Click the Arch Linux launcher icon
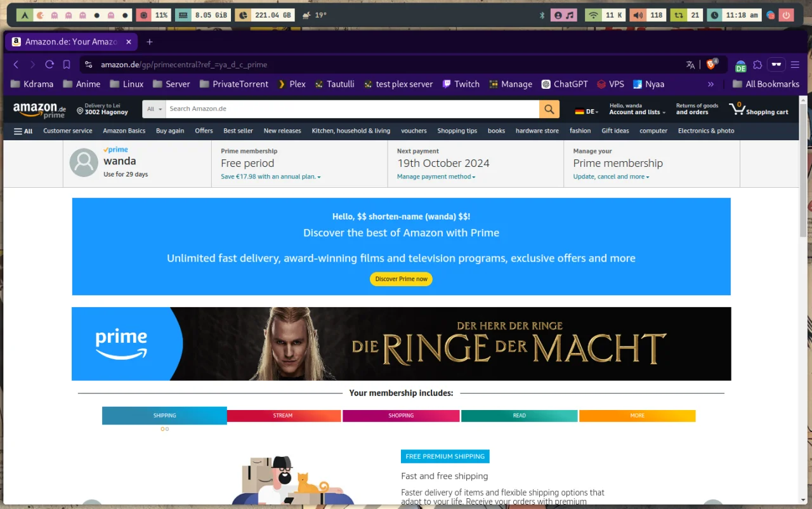 coord(24,15)
